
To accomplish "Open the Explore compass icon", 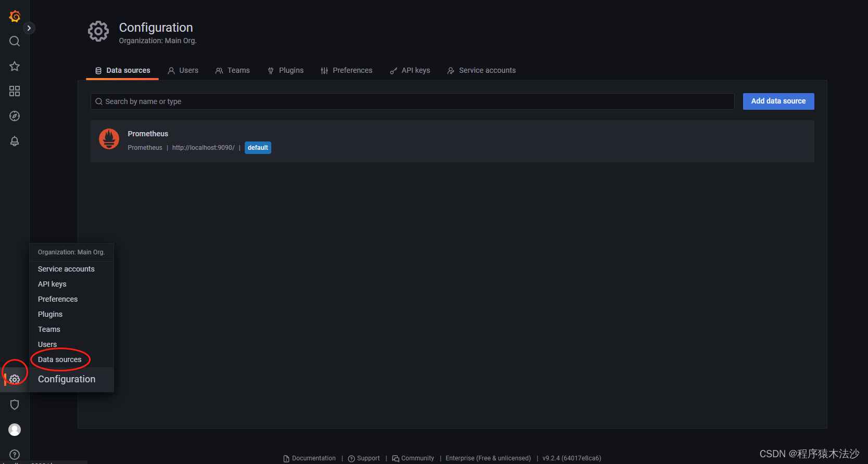I will click(15, 116).
